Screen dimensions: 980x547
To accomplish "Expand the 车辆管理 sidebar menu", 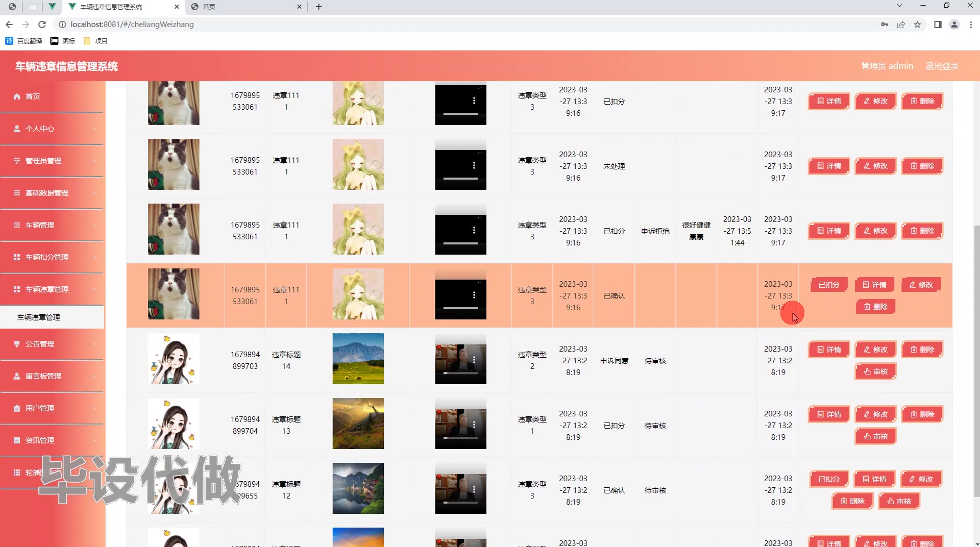I will pyautogui.click(x=52, y=225).
